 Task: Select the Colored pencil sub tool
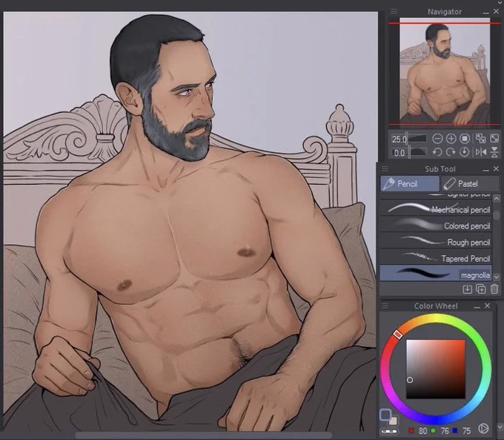[436, 225]
